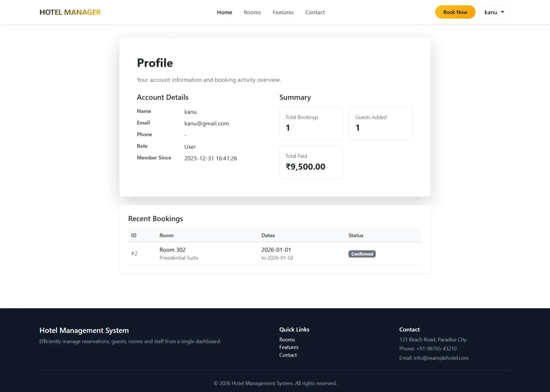Select the Total Bookings summary card
The image size is (550, 392).
point(311,123)
